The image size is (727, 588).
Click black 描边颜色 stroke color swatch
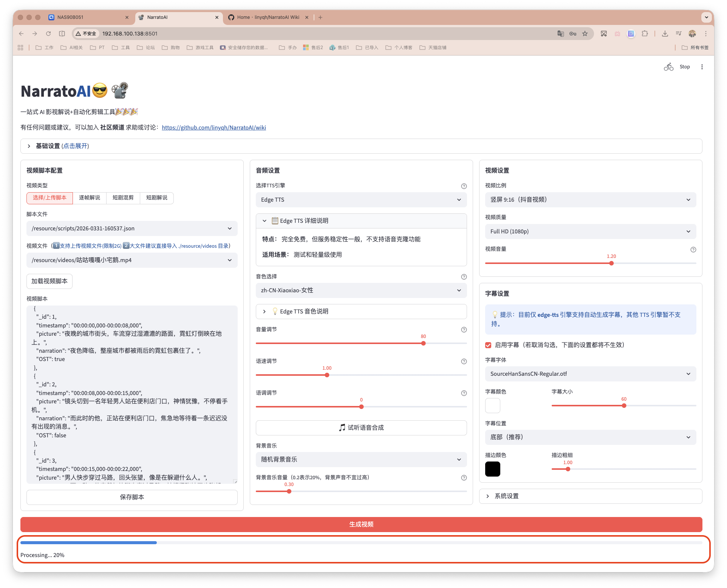[x=492, y=469]
